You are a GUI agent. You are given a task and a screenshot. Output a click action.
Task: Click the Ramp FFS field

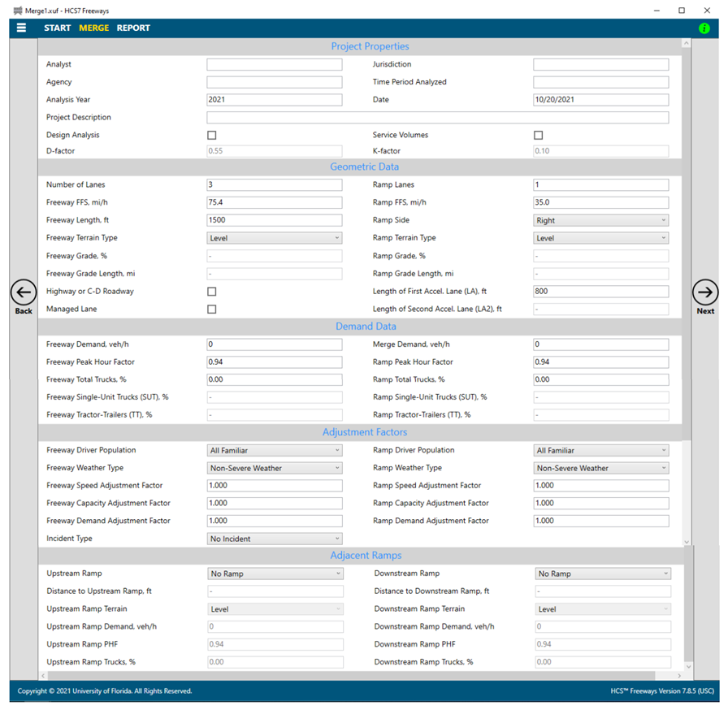click(600, 202)
